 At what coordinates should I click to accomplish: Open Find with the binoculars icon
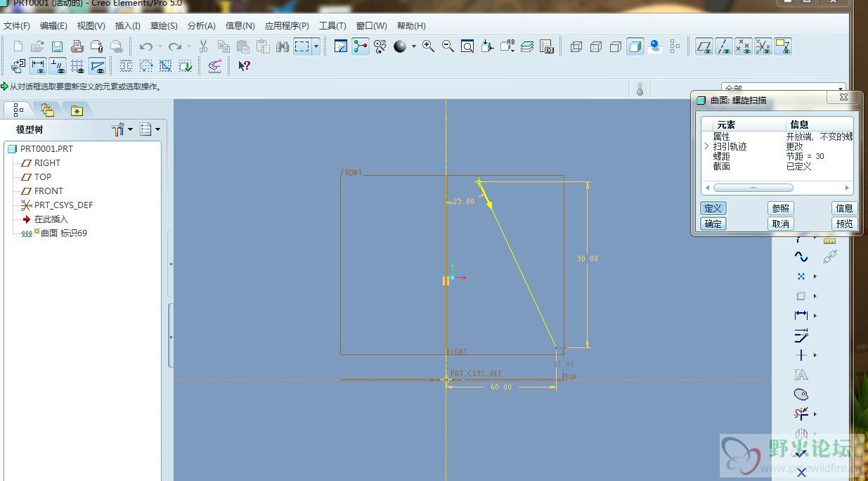click(x=283, y=47)
